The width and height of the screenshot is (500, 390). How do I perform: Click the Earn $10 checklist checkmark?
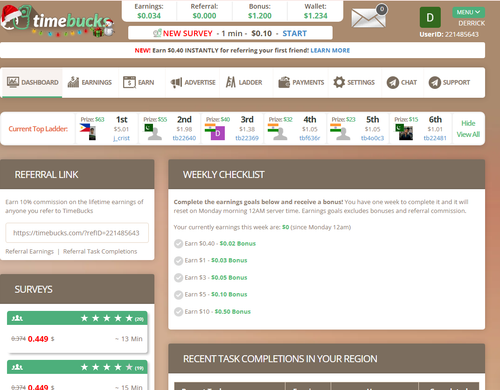(x=179, y=312)
